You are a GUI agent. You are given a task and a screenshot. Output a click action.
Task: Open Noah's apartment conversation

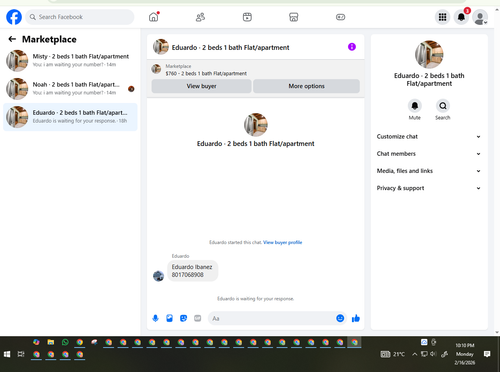click(70, 89)
